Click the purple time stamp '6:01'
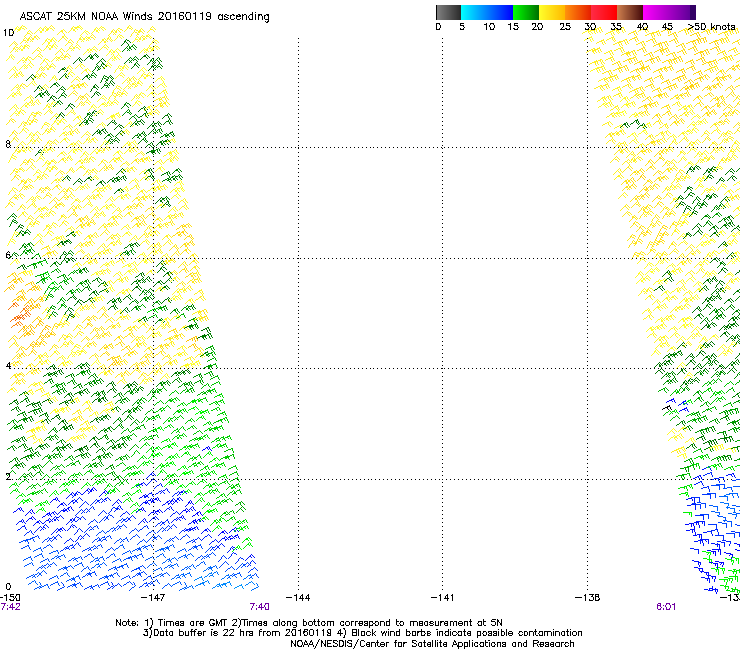This screenshot has width=740, height=650. tap(666, 607)
